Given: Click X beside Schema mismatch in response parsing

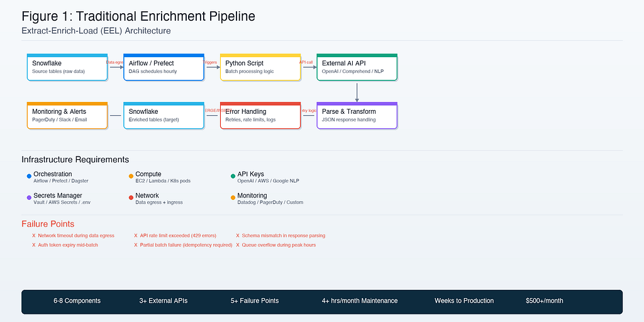Looking at the screenshot, I should tap(237, 236).
